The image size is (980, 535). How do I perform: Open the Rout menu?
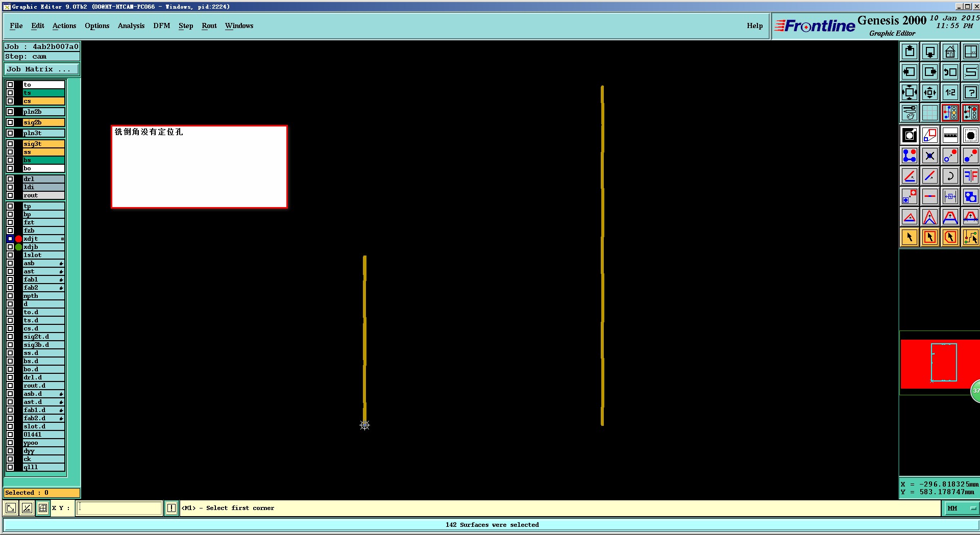click(209, 26)
